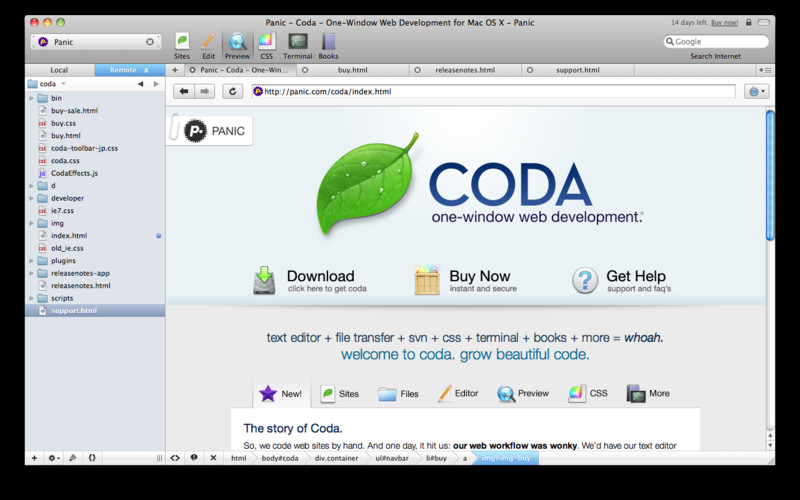Select body#coda in the path bar

[280, 458]
